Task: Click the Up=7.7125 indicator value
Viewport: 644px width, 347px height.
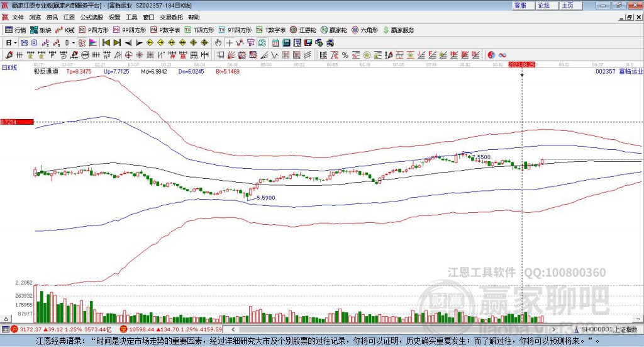Action: pyautogui.click(x=116, y=71)
